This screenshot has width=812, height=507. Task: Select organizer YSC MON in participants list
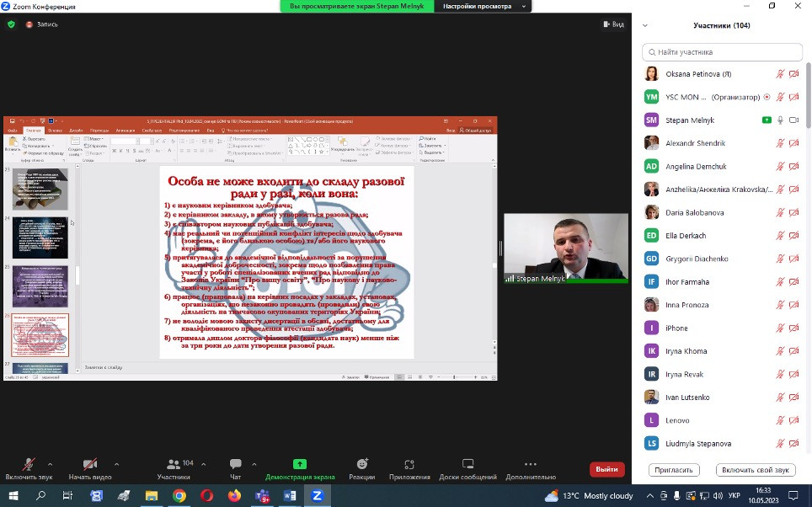pyautogui.click(x=723, y=97)
